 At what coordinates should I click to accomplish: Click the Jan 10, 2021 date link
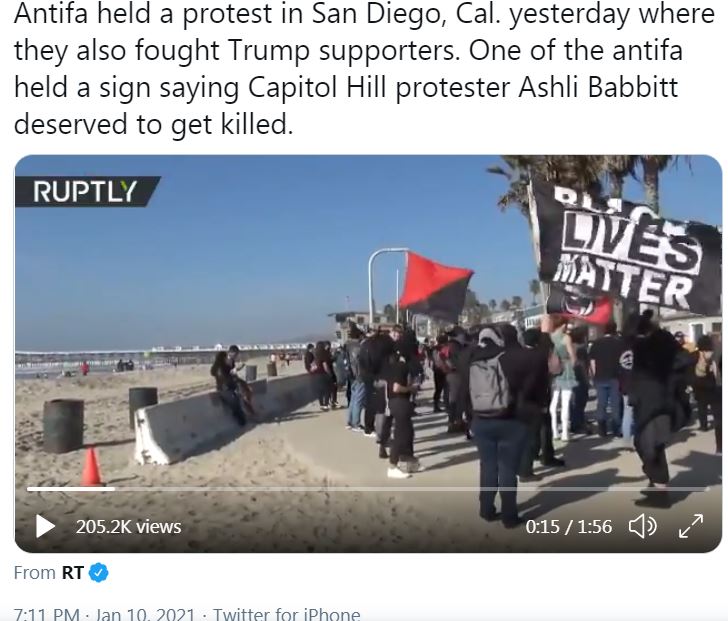(145, 614)
